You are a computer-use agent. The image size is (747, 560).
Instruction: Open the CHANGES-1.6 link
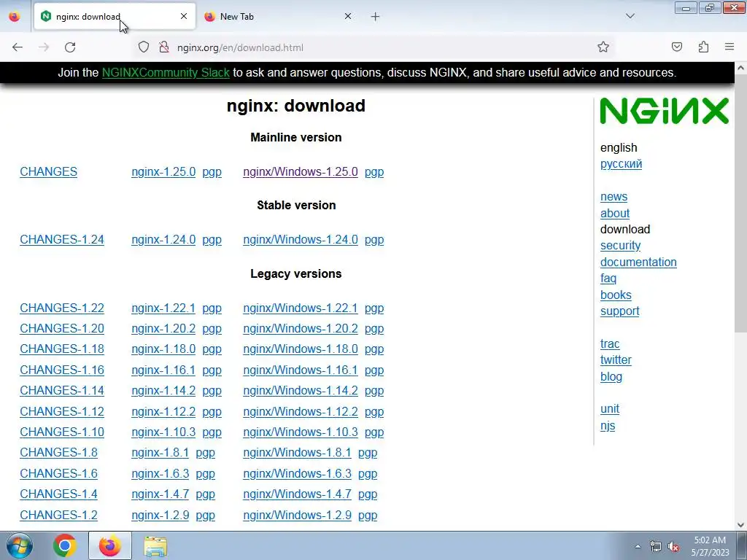(x=58, y=473)
